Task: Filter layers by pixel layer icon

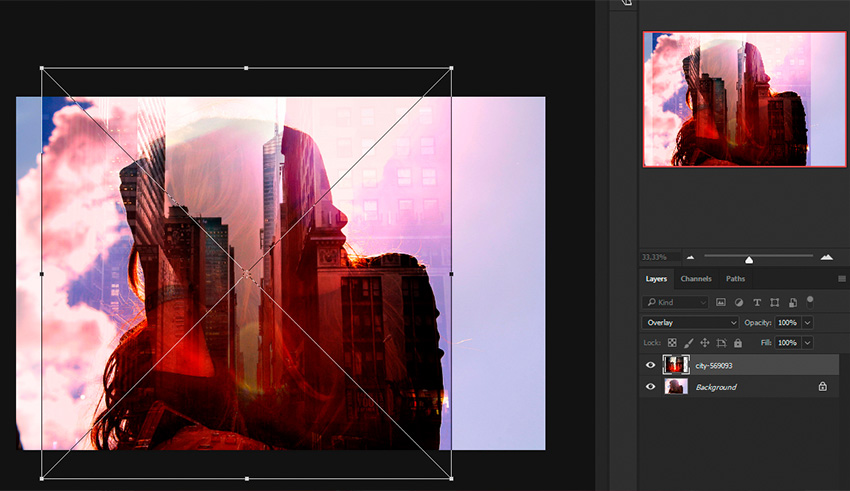Action: click(x=722, y=302)
